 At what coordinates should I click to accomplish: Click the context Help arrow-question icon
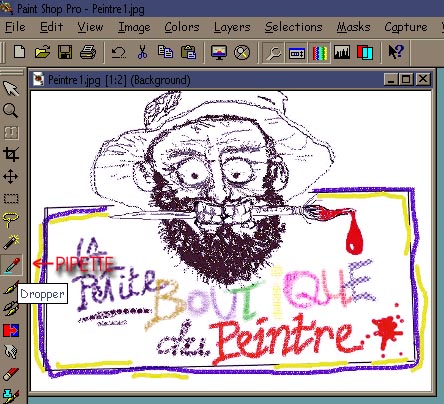[x=396, y=52]
